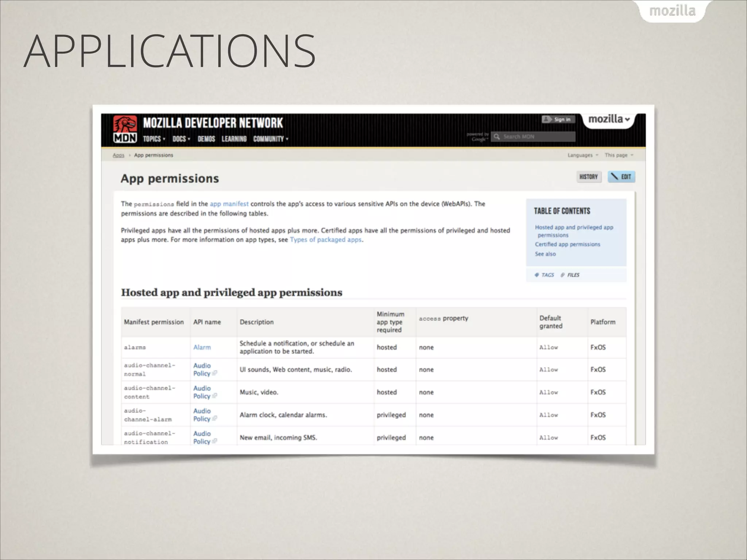This screenshot has width=747, height=560.
Task: Open the Topics menu
Action: pyautogui.click(x=154, y=139)
